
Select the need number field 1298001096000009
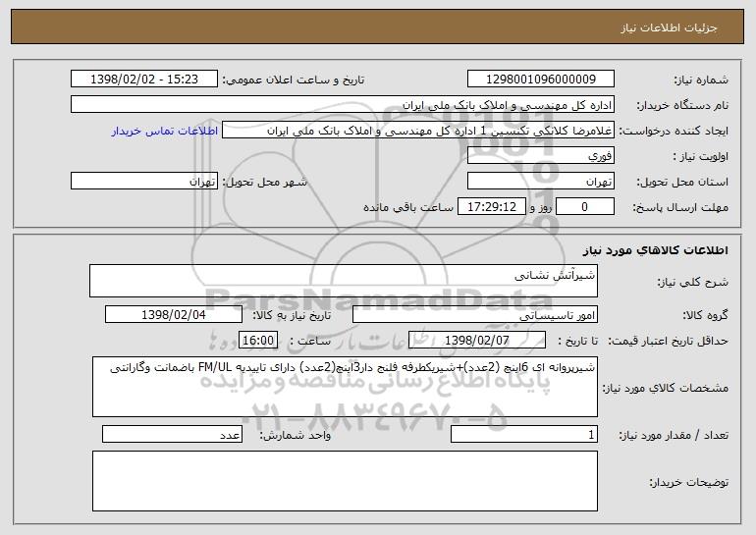point(540,80)
